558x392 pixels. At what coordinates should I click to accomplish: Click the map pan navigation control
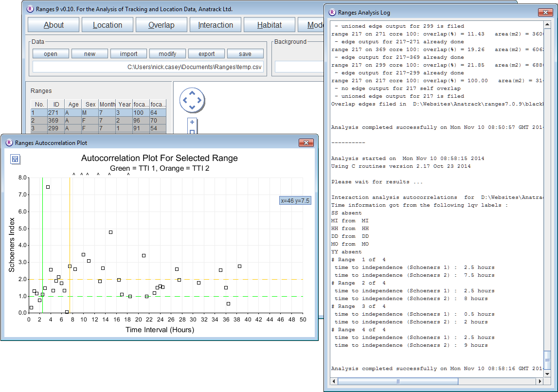(x=192, y=100)
